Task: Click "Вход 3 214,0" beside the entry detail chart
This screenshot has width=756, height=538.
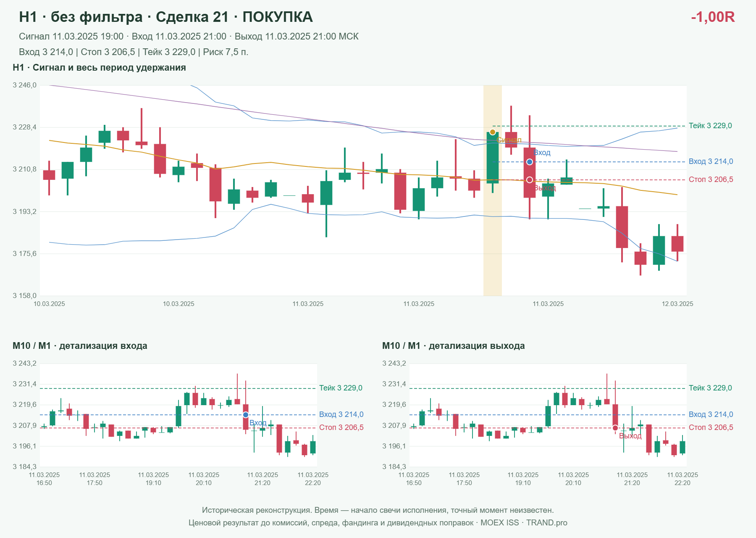Action: 341,414
